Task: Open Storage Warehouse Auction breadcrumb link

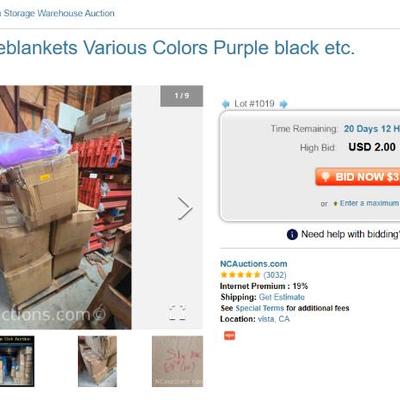Action: click(x=57, y=13)
